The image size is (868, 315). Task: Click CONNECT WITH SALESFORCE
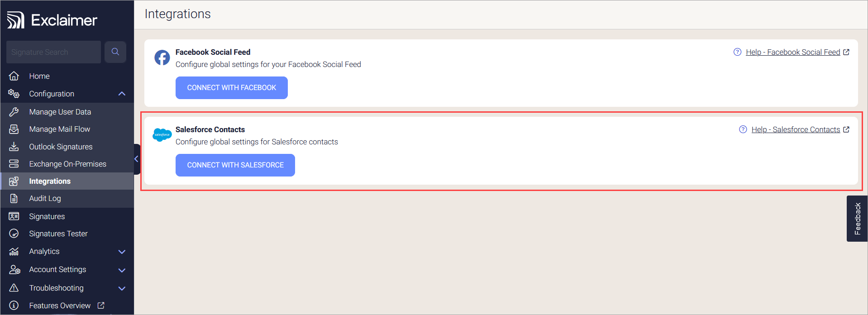tap(235, 165)
